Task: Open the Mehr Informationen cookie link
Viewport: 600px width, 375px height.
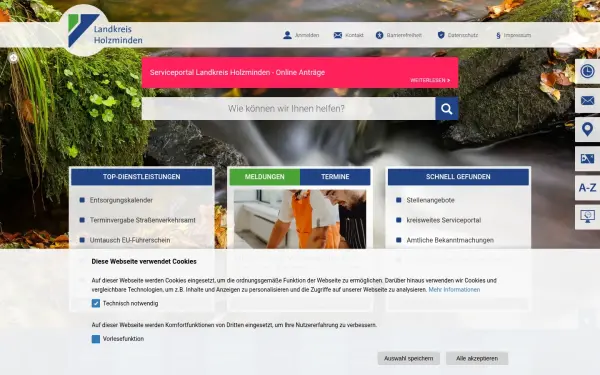Action: coord(454,290)
